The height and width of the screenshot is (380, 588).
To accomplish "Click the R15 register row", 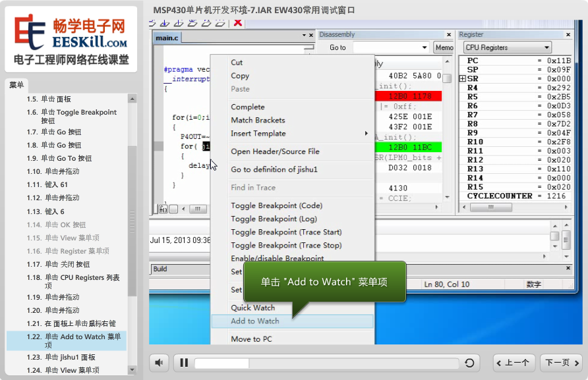I will tap(515, 187).
